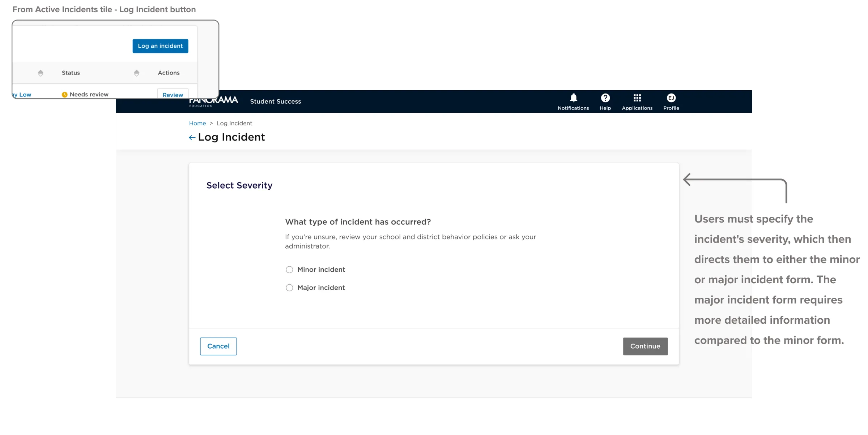
Task: Open the EJ Profile avatar
Action: [x=671, y=98]
